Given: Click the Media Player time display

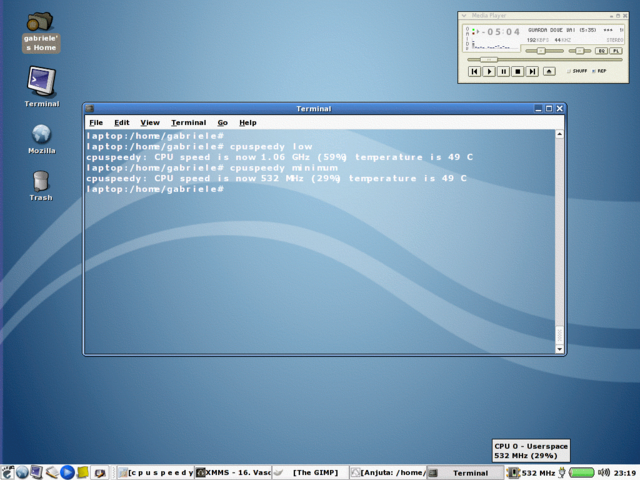Looking at the screenshot, I should (500, 32).
